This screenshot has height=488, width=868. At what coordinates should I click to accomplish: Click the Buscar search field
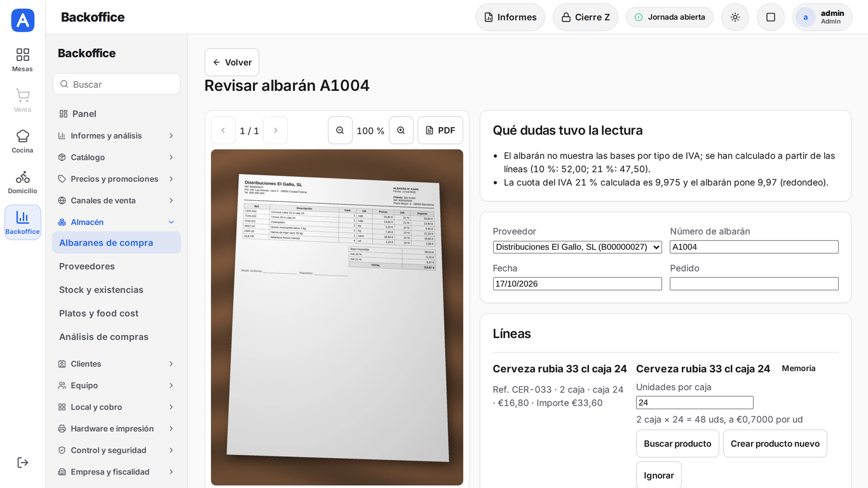(116, 84)
